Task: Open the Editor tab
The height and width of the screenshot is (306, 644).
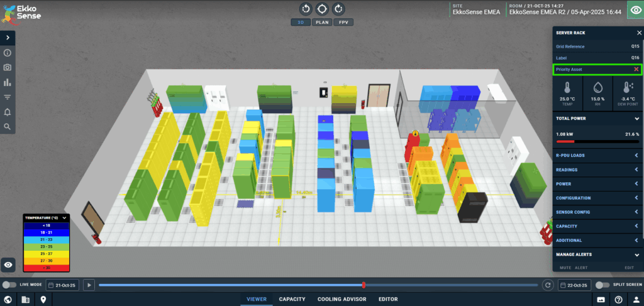Action: [388, 300]
